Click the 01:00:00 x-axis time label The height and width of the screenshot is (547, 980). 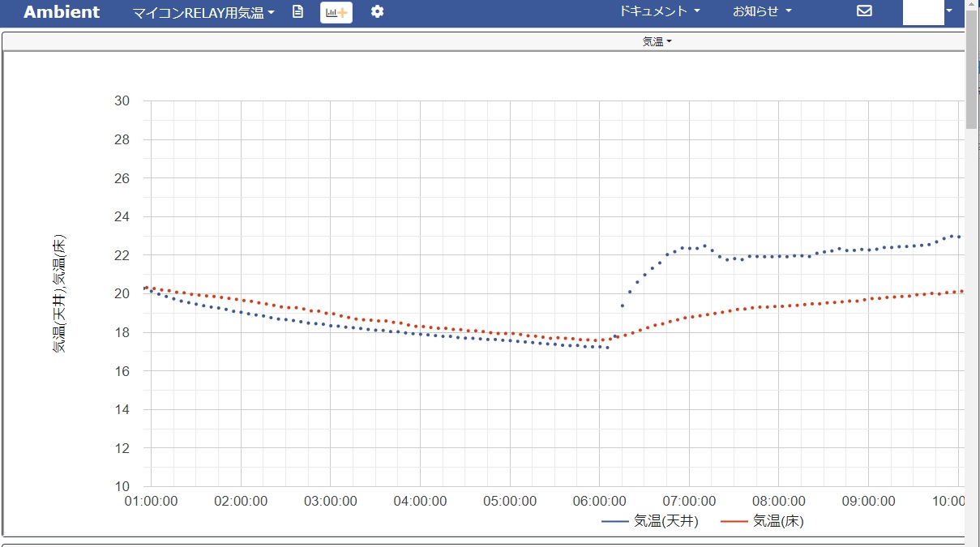click(x=151, y=502)
